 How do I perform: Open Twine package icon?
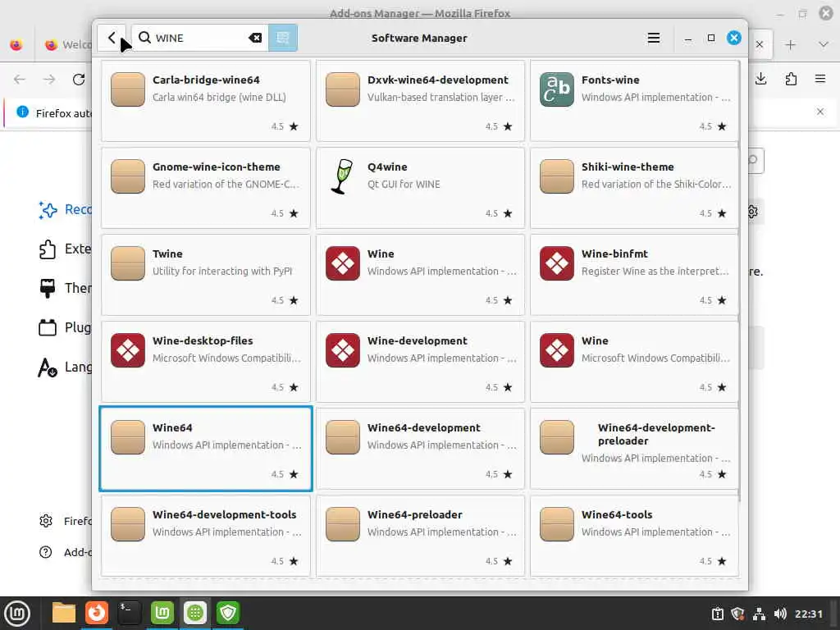pos(128,263)
